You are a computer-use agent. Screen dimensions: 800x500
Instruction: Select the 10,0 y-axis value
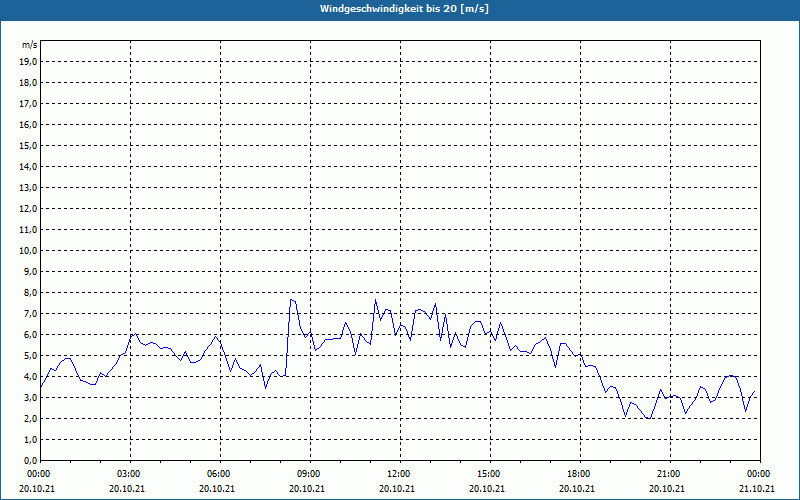point(28,251)
